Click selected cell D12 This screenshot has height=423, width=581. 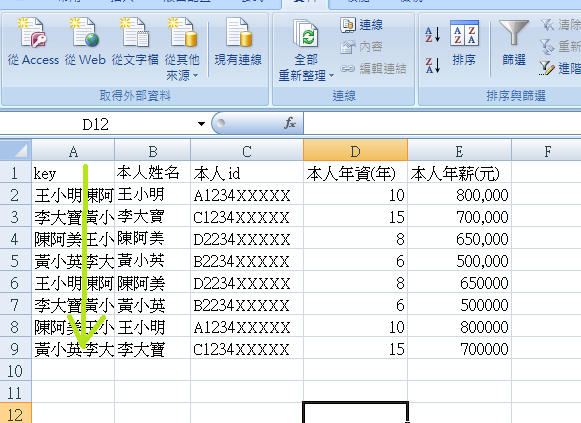[x=355, y=413]
